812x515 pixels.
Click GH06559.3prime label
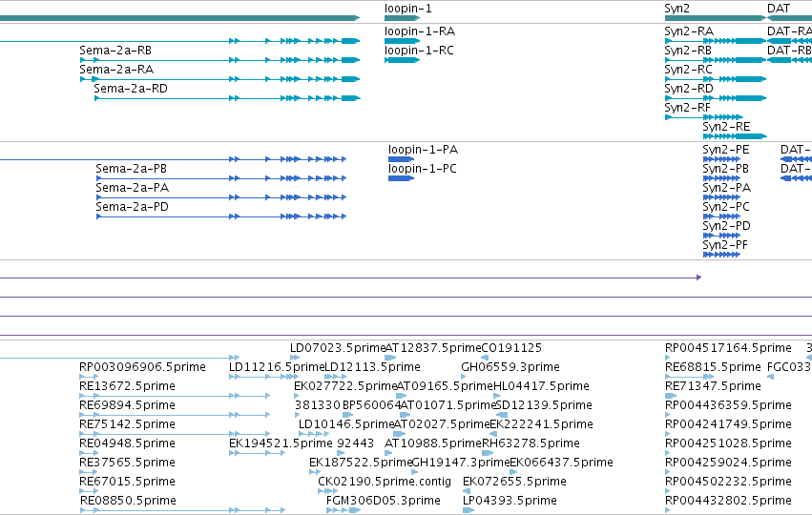pyautogui.click(x=510, y=367)
